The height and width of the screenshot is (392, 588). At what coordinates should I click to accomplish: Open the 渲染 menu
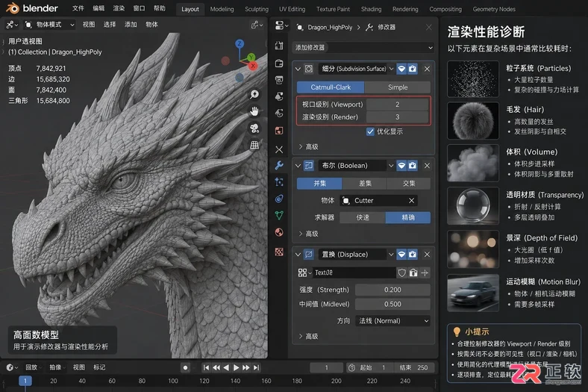coord(119,8)
